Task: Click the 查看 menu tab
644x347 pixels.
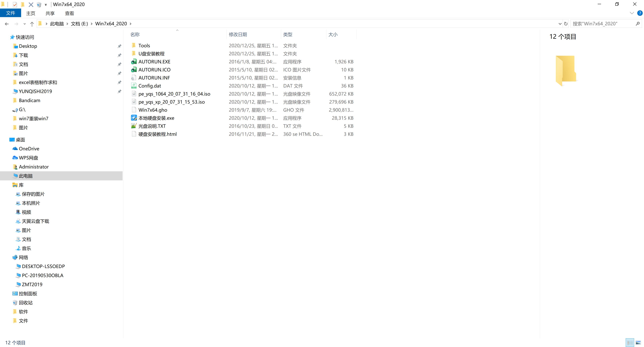Action: click(70, 13)
